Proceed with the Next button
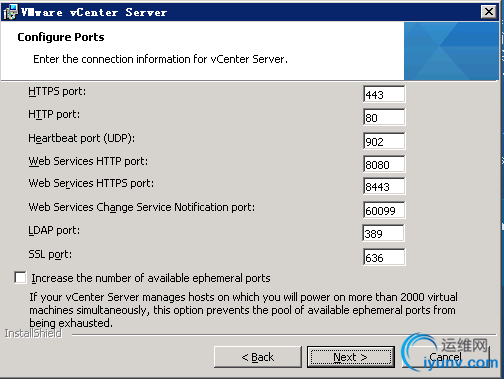504x379 pixels. [351, 357]
